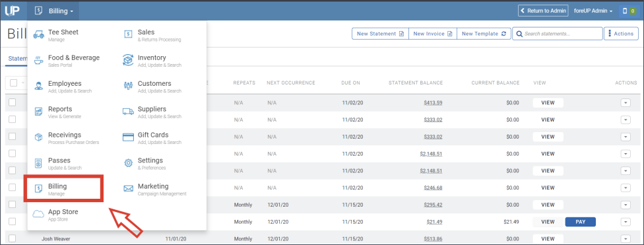Image resolution: width=644 pixels, height=245 pixels.
Task: Click the Search statements input field
Action: [557, 34]
